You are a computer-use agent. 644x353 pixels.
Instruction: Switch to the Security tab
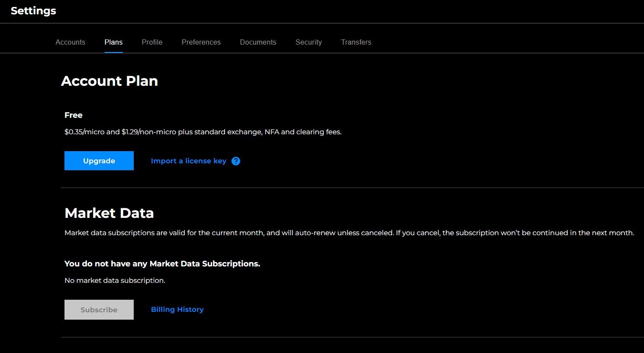309,42
